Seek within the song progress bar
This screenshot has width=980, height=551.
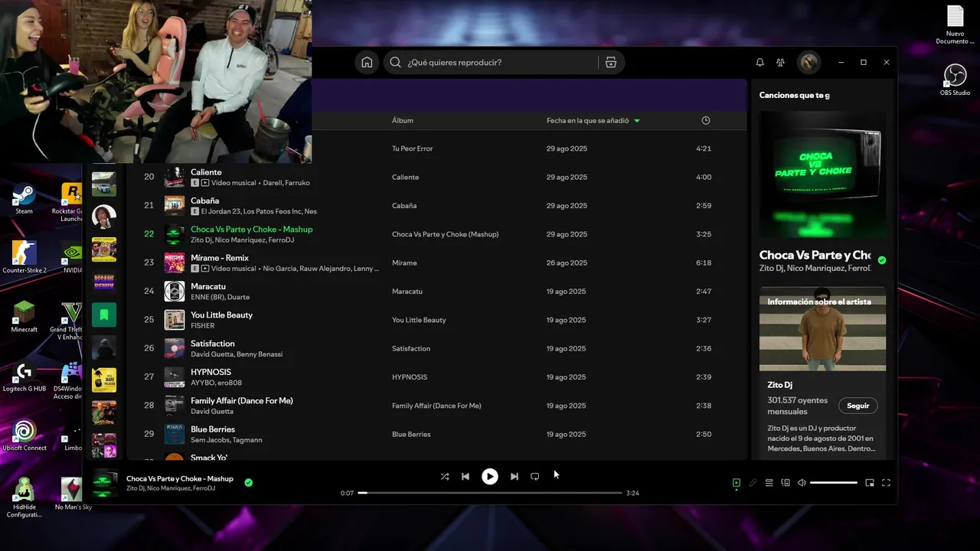[x=490, y=493]
